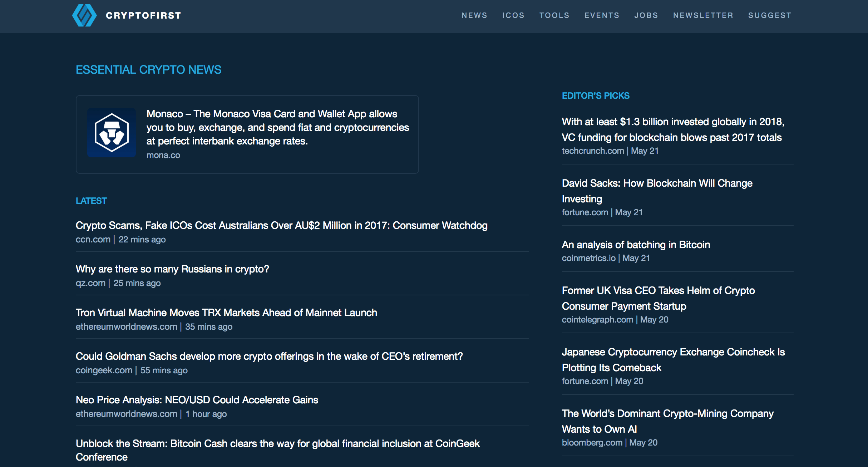Screen dimensions: 868x467
Task: Open Crypto-Mining Company Wants AI article
Action: (x=668, y=421)
